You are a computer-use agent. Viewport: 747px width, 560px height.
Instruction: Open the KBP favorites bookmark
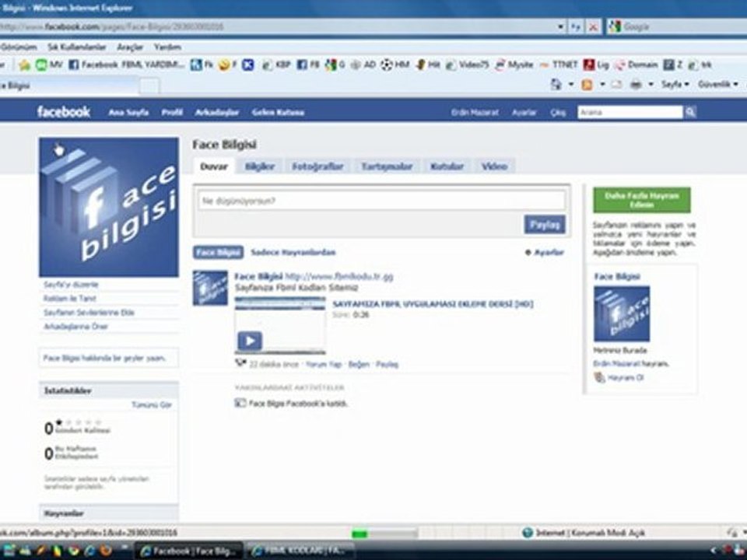tap(276, 65)
